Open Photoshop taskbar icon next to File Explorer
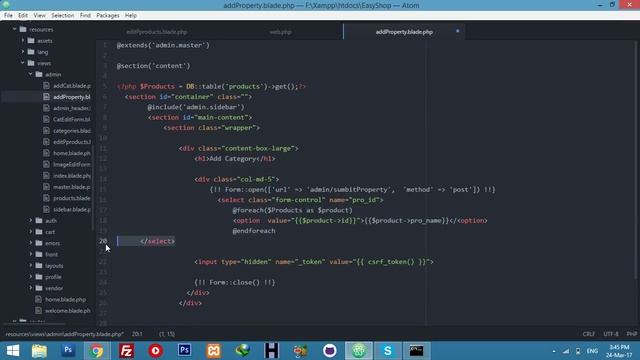 click(68, 350)
